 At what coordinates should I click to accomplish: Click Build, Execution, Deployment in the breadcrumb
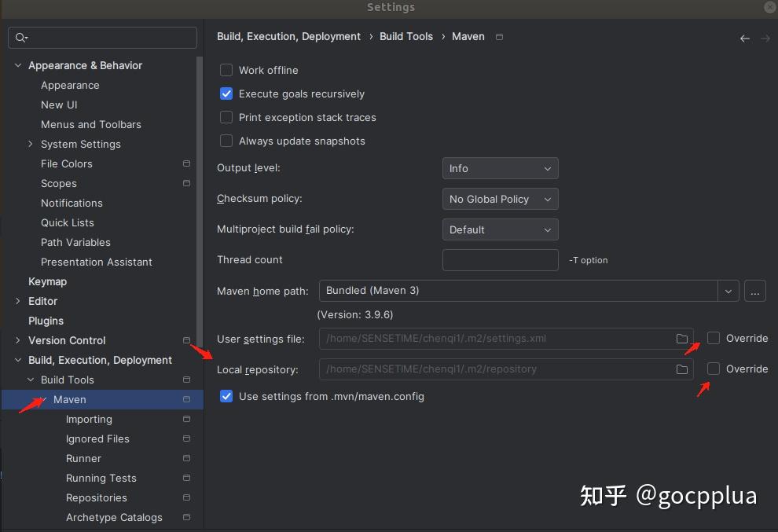[288, 36]
